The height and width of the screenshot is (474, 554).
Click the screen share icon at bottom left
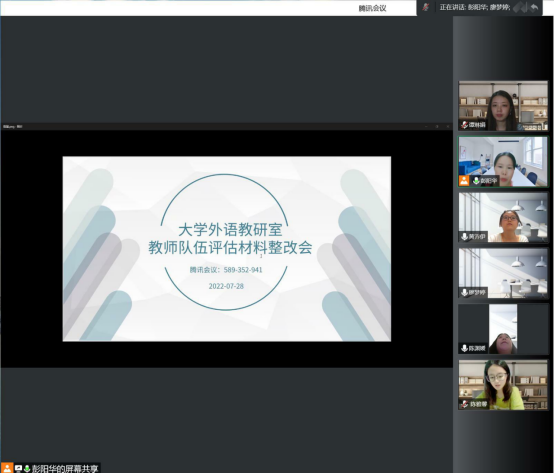18,468
